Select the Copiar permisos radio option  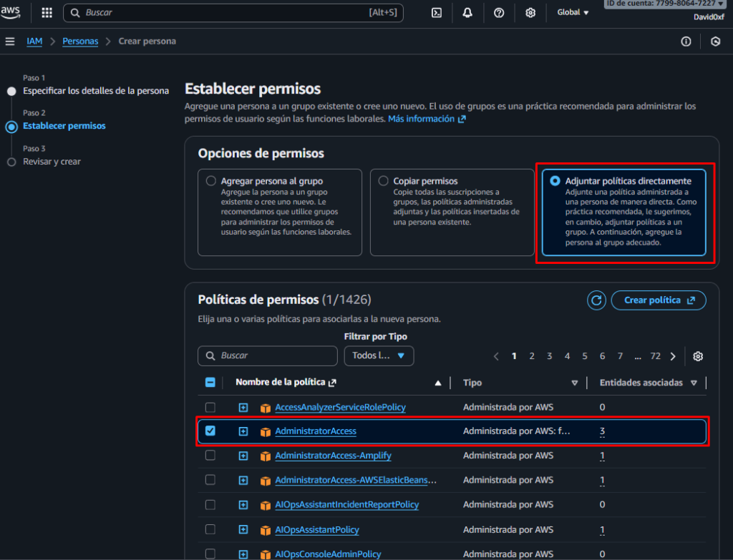384,181
